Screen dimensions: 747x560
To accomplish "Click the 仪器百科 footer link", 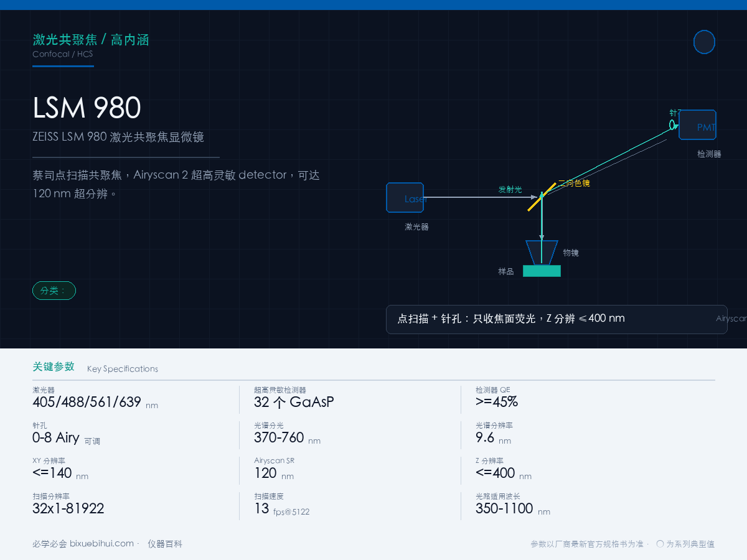I will [x=165, y=544].
